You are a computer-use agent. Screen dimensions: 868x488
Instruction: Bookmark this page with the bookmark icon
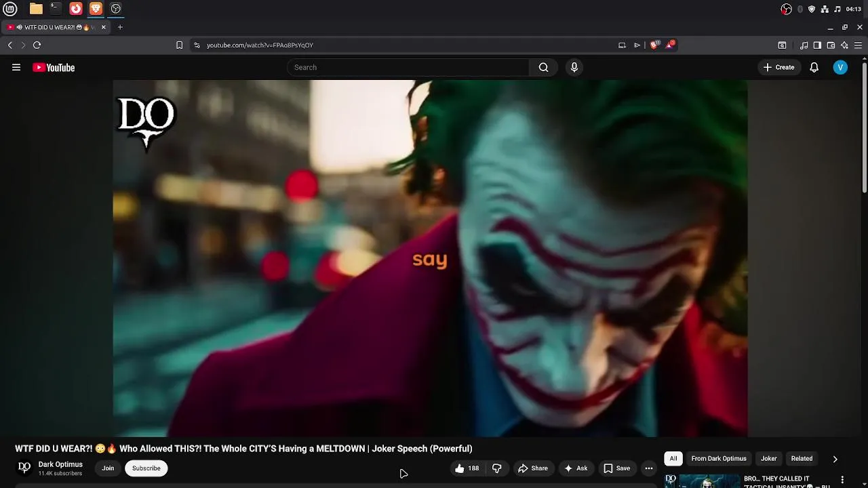tap(179, 45)
